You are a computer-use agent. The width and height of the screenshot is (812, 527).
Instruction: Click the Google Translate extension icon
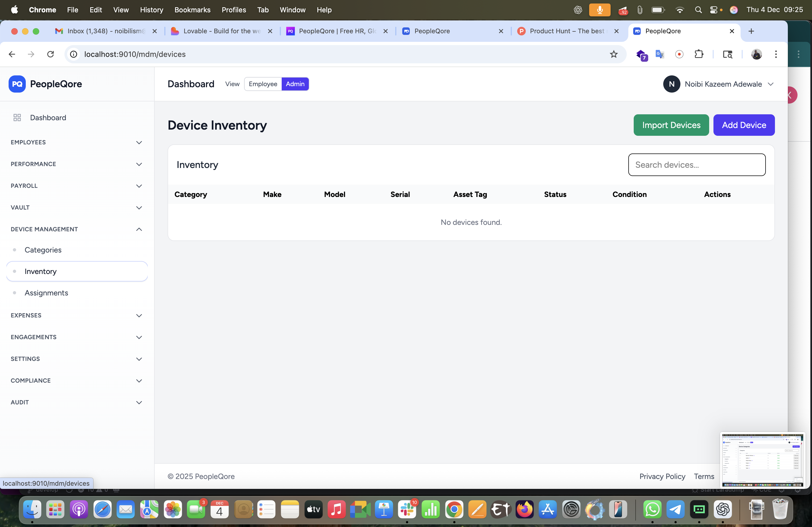coord(659,54)
